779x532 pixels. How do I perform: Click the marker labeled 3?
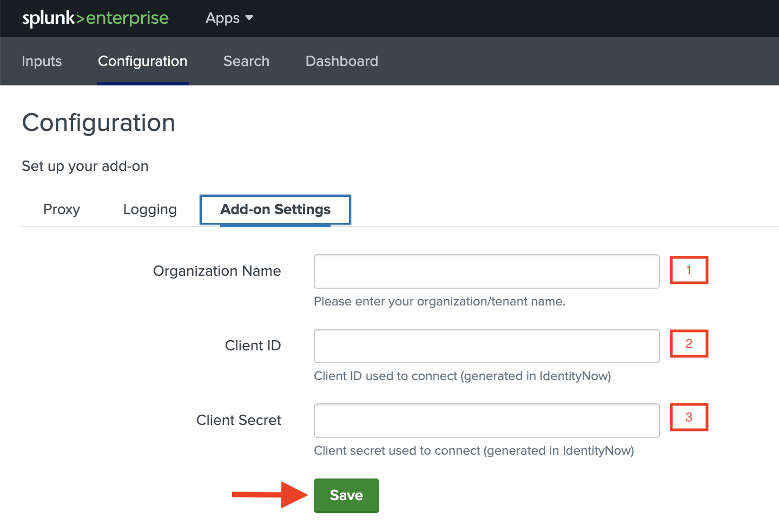point(689,417)
